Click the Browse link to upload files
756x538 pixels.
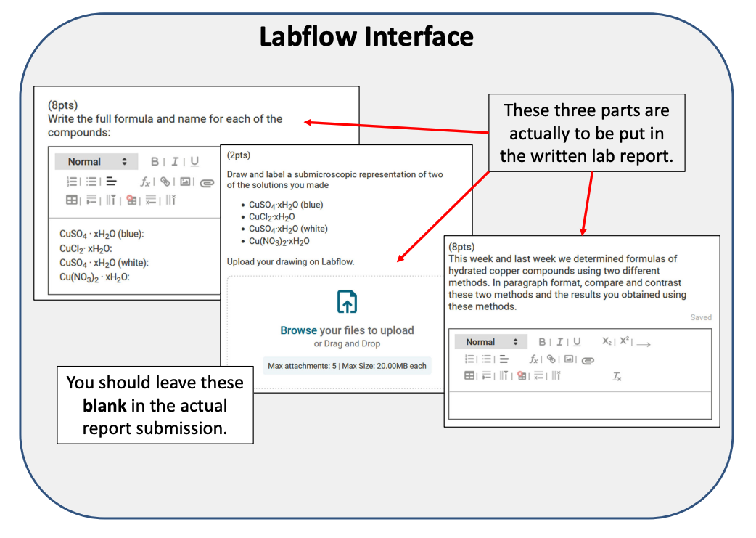click(x=298, y=330)
